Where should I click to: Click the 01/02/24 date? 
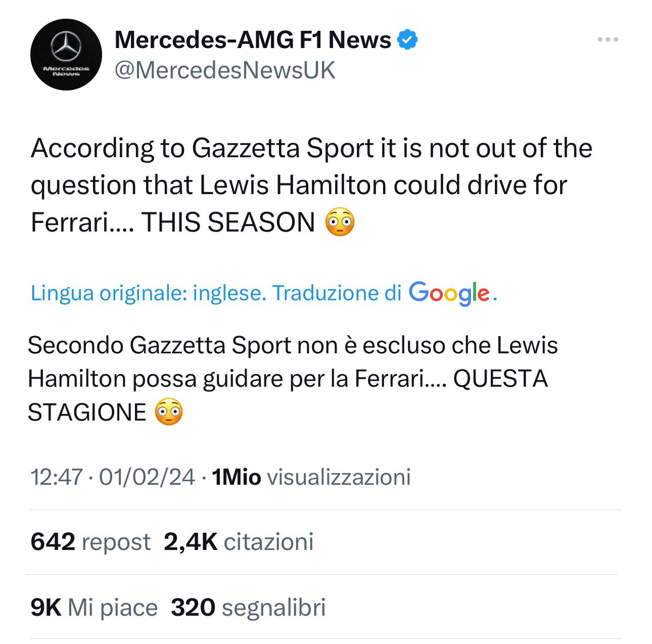coord(147,477)
